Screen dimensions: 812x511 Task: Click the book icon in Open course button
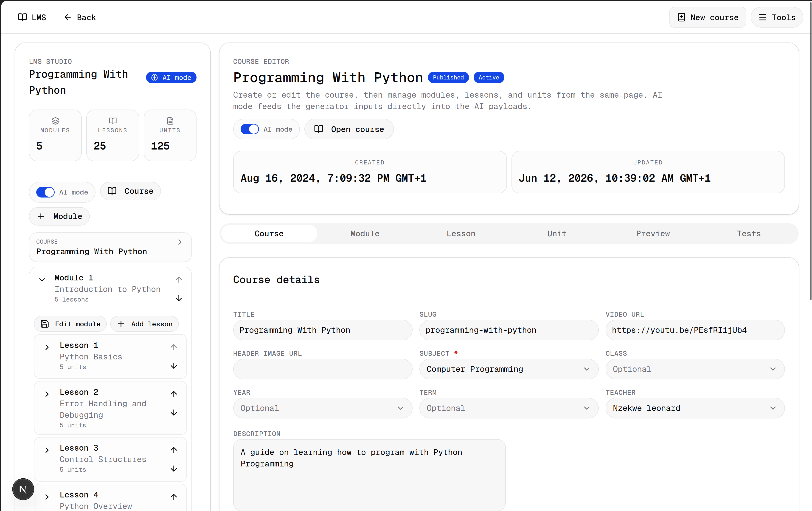(x=319, y=129)
